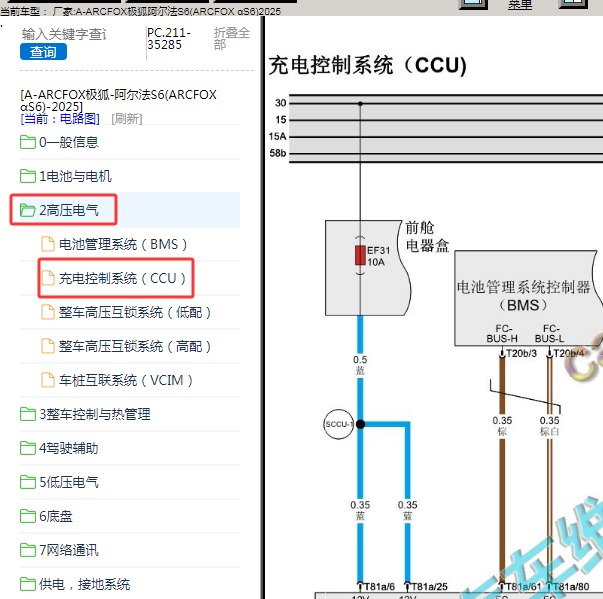Click window icon left of 菜单

473,4
